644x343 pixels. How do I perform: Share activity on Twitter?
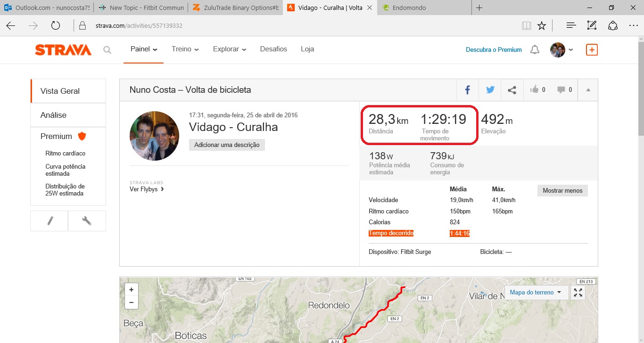[x=490, y=90]
